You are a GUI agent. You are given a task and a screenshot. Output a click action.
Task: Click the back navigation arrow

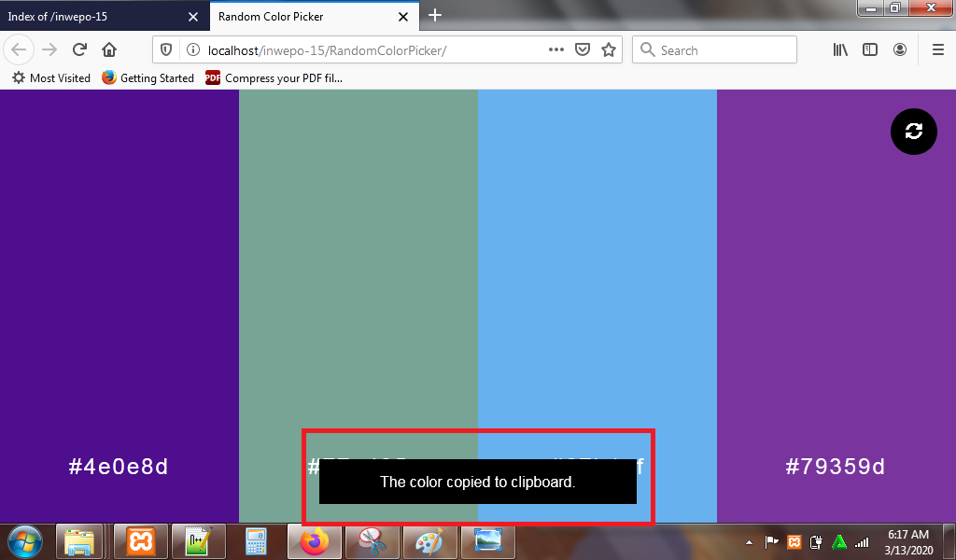pos(19,49)
